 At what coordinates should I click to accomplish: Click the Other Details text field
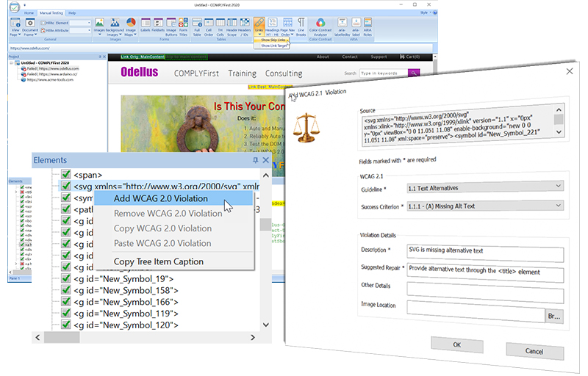[x=485, y=292]
